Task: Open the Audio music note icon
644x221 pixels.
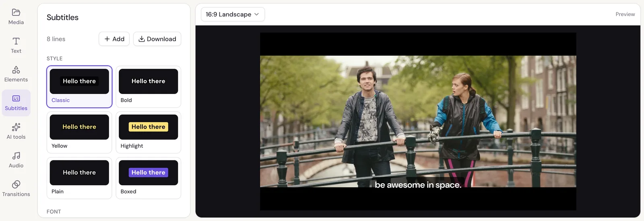Action: 16,156
